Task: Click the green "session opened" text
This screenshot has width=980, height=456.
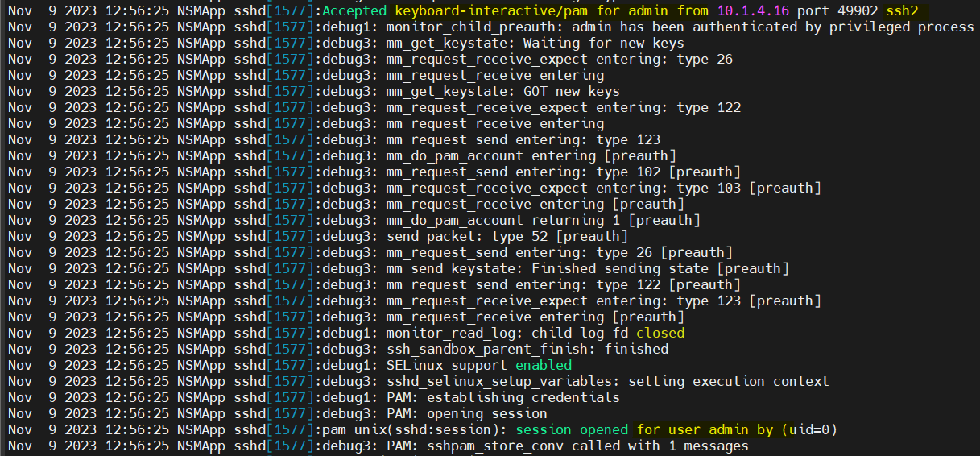Action: (x=572, y=430)
